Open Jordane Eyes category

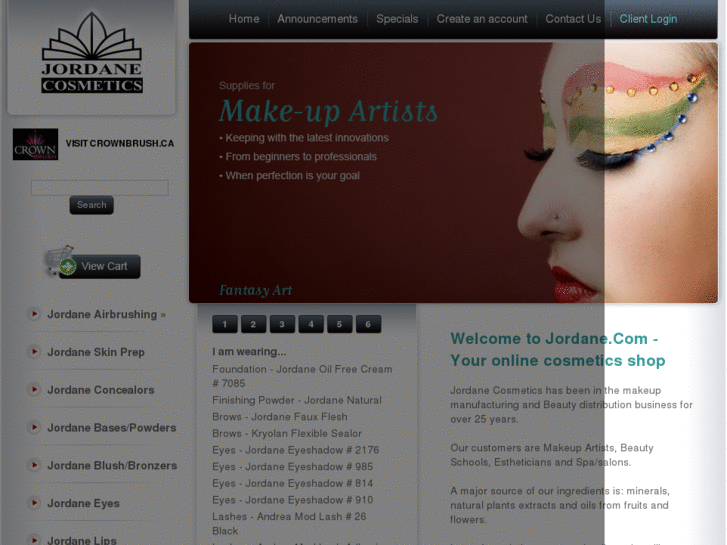pos(83,503)
